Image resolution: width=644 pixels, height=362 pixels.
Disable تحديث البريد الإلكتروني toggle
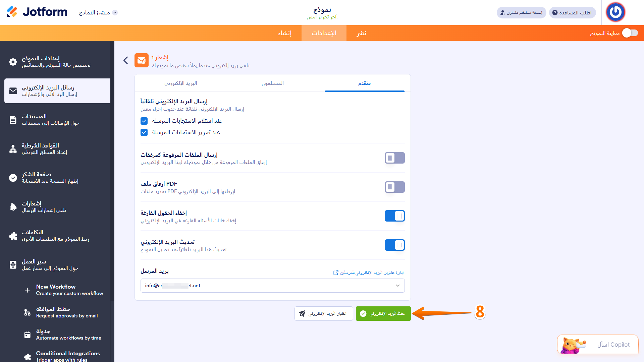tap(394, 245)
